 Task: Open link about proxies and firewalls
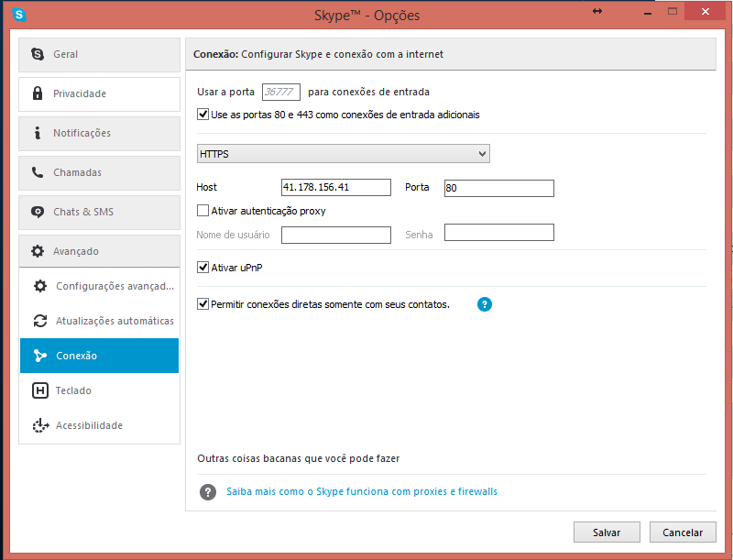pyautogui.click(x=362, y=492)
